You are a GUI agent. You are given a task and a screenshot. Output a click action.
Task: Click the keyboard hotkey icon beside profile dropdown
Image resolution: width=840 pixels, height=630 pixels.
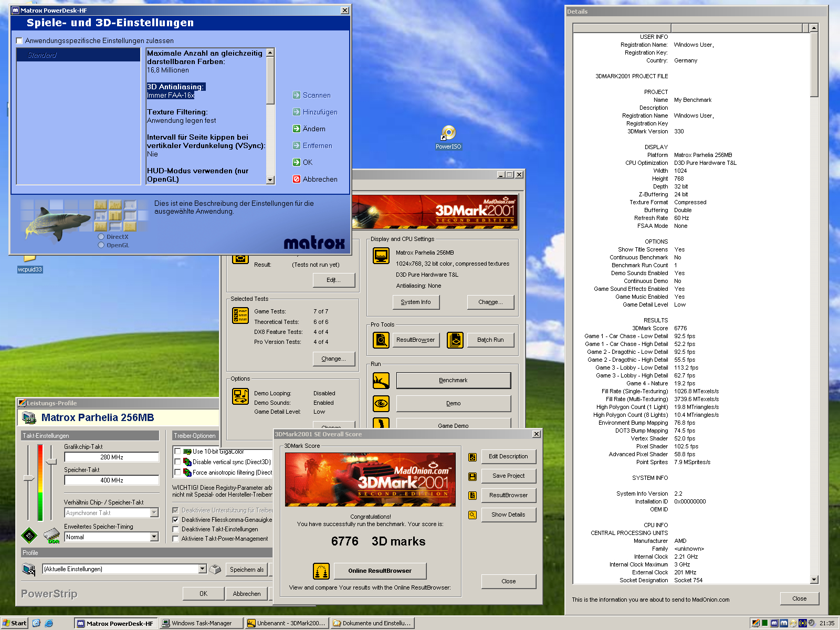click(215, 569)
